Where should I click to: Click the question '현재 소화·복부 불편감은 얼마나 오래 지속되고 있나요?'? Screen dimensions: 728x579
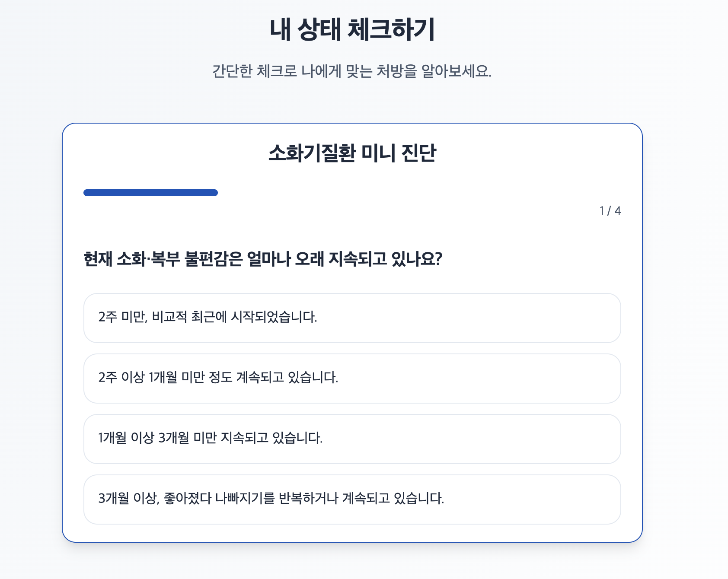click(263, 259)
